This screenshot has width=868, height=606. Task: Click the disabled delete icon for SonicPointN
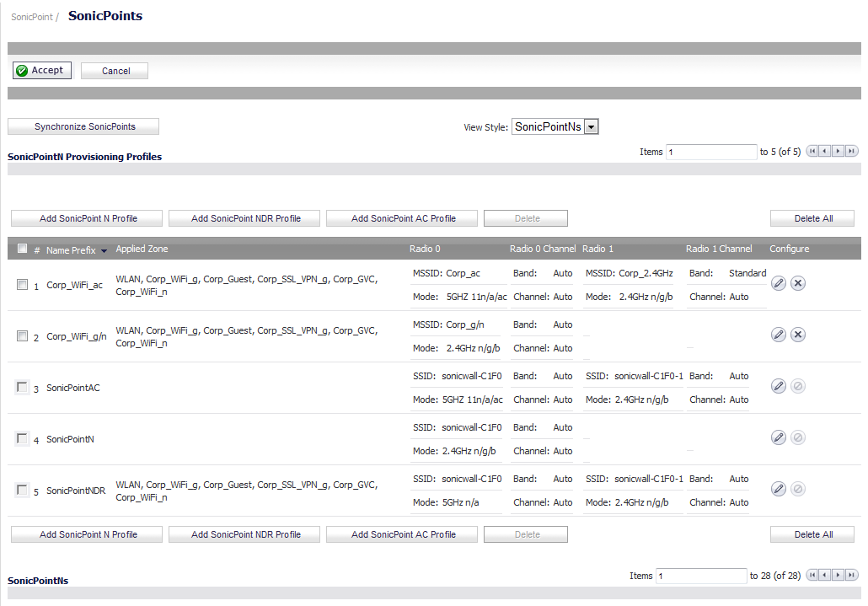(798, 437)
